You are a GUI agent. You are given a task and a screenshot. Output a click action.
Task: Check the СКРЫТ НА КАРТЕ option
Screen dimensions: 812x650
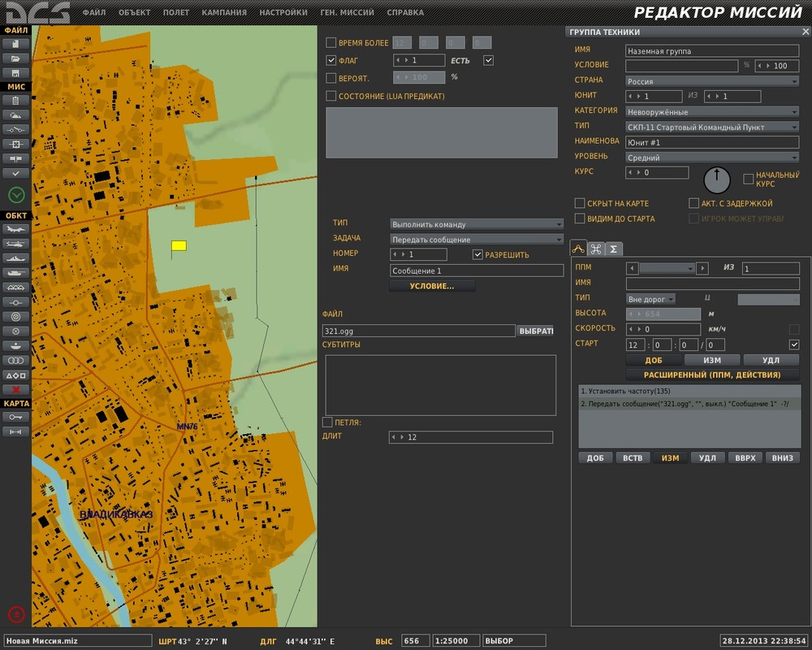[580, 203]
